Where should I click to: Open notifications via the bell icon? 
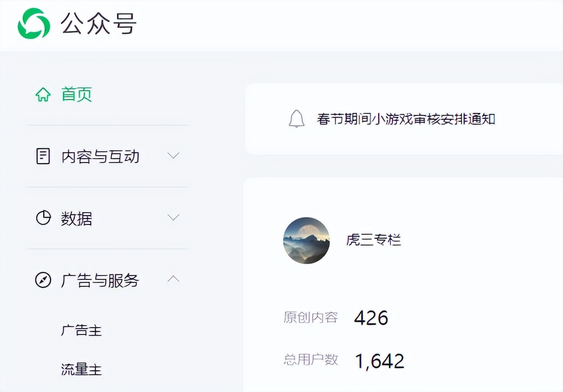296,118
